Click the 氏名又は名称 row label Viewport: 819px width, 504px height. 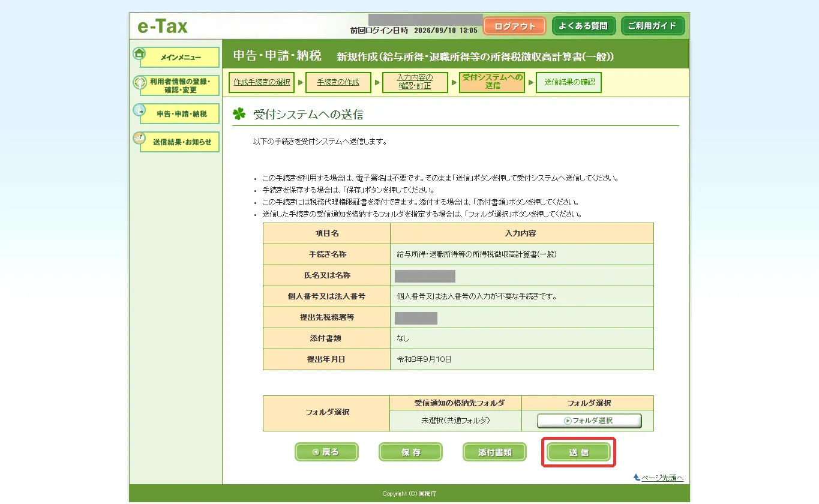click(x=326, y=275)
